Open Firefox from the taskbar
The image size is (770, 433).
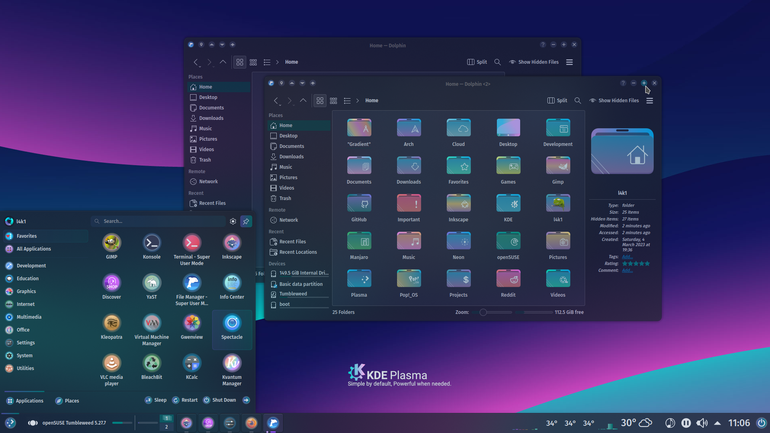(251, 423)
